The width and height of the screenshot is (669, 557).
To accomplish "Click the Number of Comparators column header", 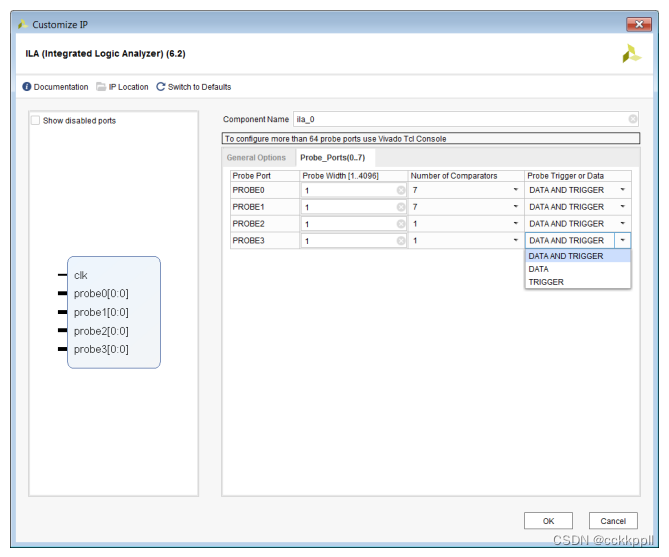I will tap(466, 176).
